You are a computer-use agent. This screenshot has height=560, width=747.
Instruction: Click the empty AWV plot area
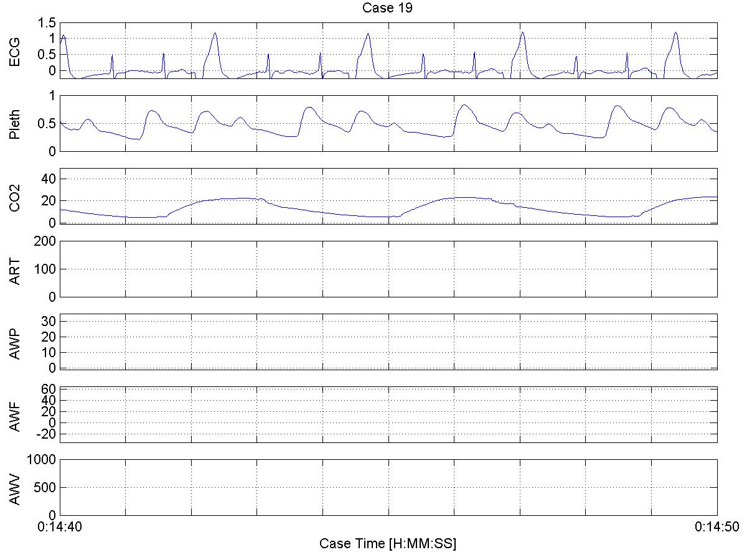coord(388,487)
